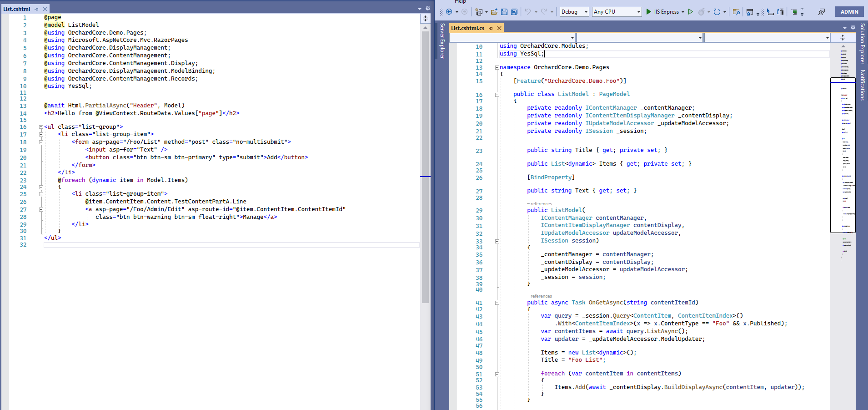The image size is (868, 410).
Task: Click the Send Feedback person icon
Action: 822,12
